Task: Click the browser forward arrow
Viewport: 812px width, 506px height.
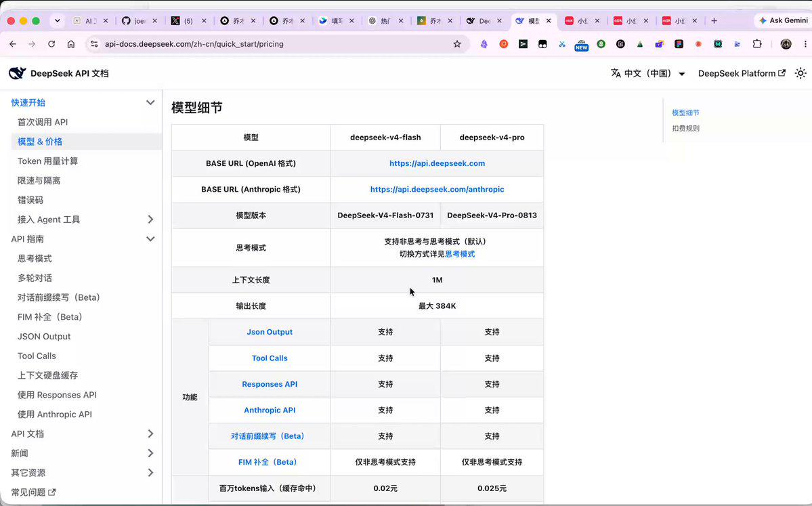Action: [x=32, y=44]
